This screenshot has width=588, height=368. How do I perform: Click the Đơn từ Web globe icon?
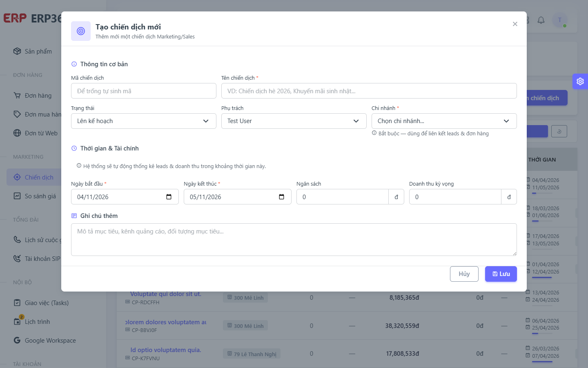(x=17, y=133)
